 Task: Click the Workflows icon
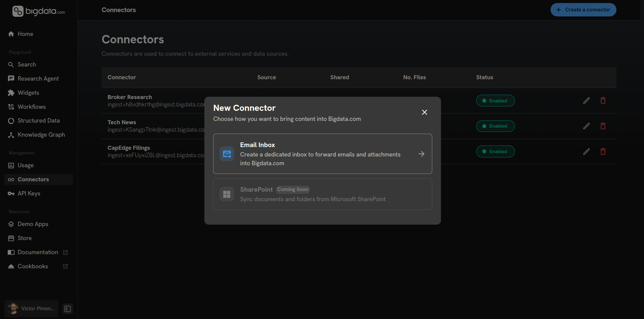(11, 107)
